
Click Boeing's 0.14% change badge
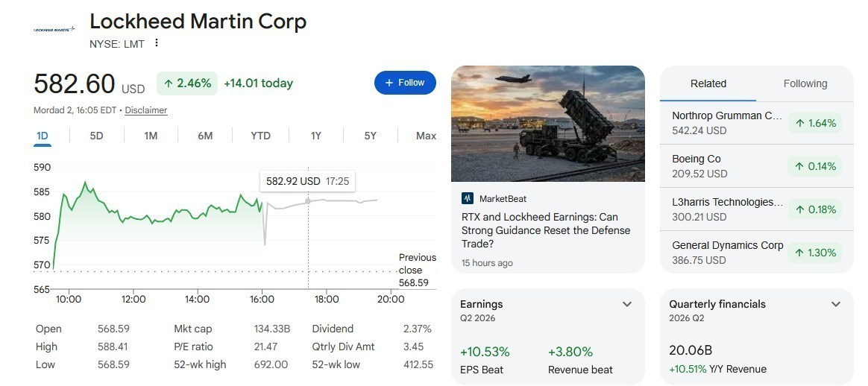coord(815,166)
